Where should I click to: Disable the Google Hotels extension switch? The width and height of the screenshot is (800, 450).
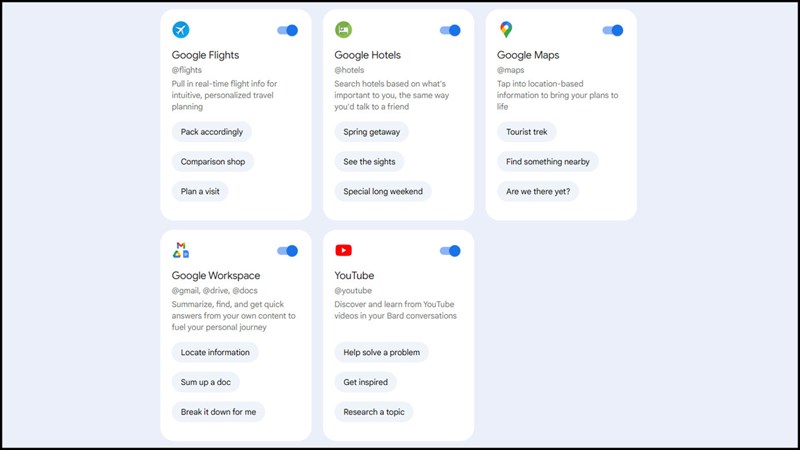[x=450, y=30]
